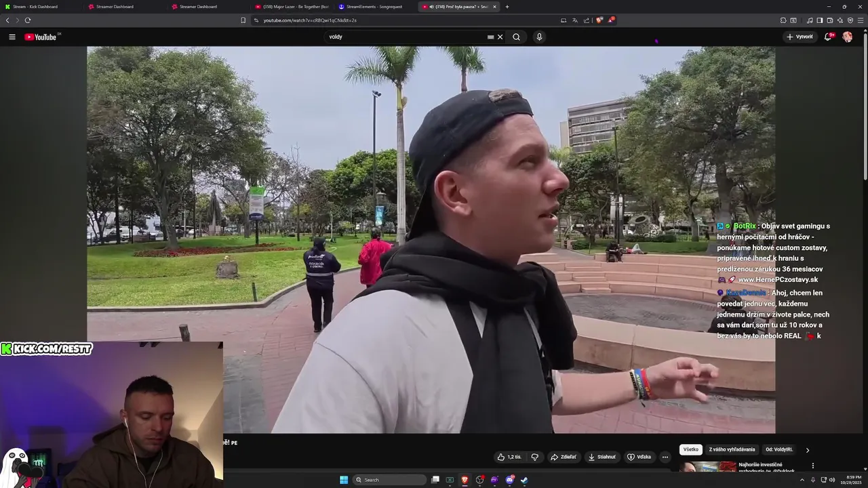The image size is (868, 488).
Task: Open Brave Wallet icon
Action: coord(829,20)
